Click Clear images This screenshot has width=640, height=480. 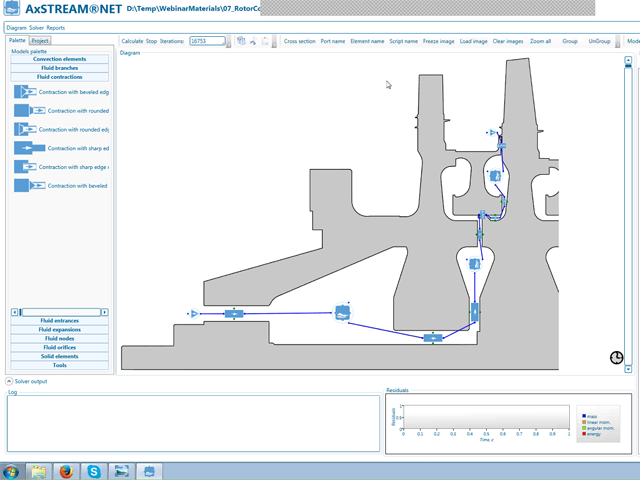pyautogui.click(x=508, y=41)
